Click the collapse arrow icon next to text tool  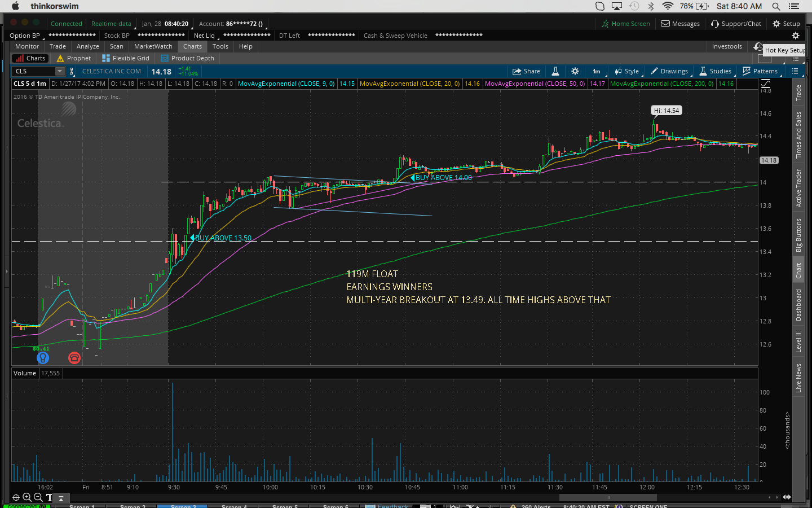[x=61, y=498]
